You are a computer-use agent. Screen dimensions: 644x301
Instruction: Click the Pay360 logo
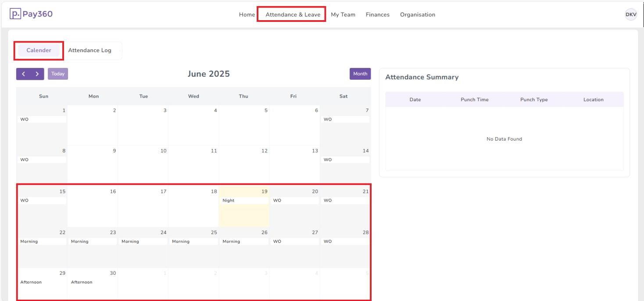click(31, 14)
